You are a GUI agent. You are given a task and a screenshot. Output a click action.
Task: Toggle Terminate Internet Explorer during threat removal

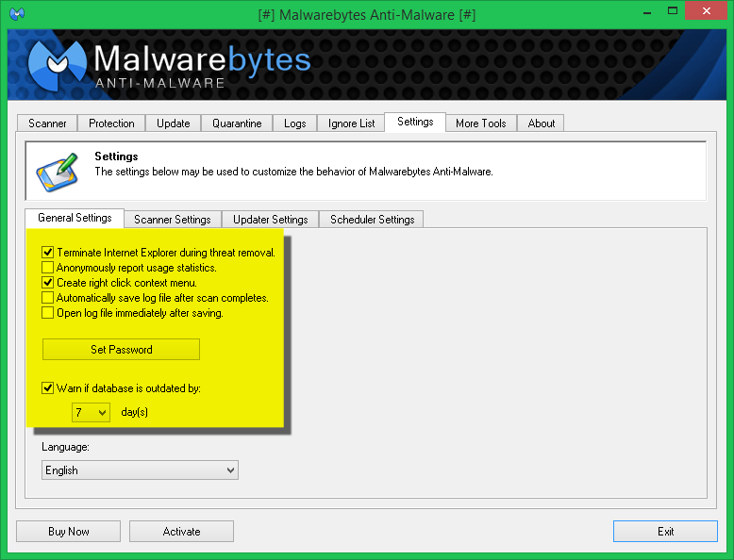(x=47, y=253)
